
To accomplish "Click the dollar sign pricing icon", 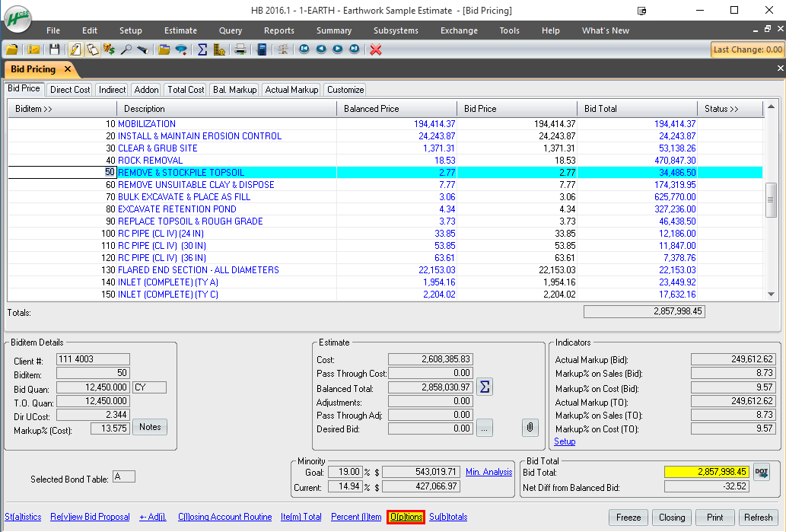I will point(109,49).
